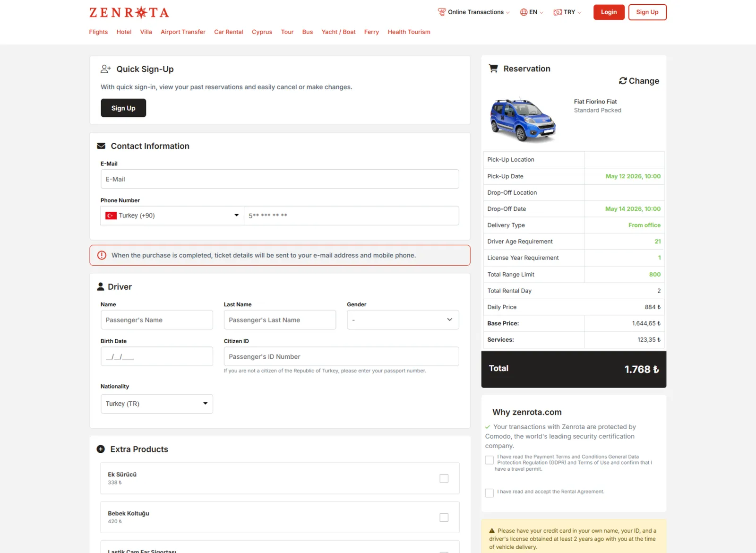Switch to the Flights tab
This screenshot has height=553, width=756.
(x=98, y=32)
